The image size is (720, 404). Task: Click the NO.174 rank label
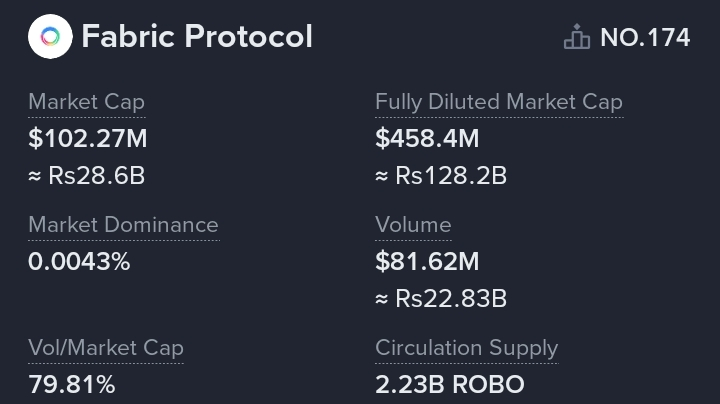[x=645, y=38]
